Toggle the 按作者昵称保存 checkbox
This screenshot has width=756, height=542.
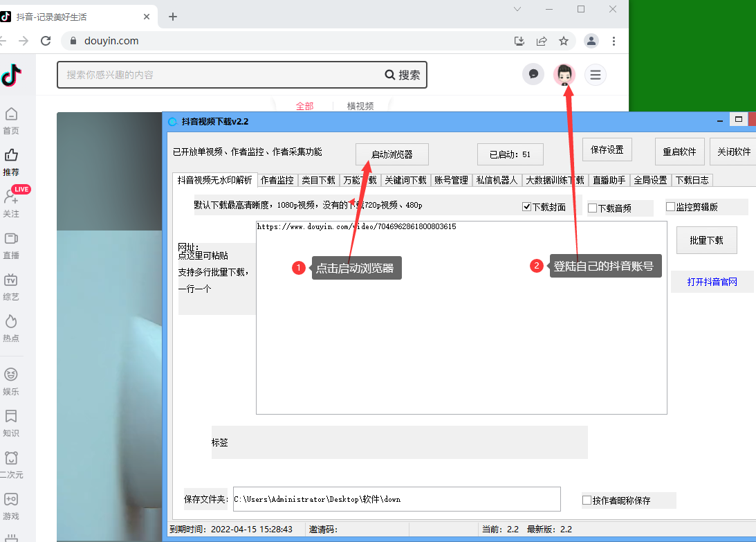tap(587, 500)
